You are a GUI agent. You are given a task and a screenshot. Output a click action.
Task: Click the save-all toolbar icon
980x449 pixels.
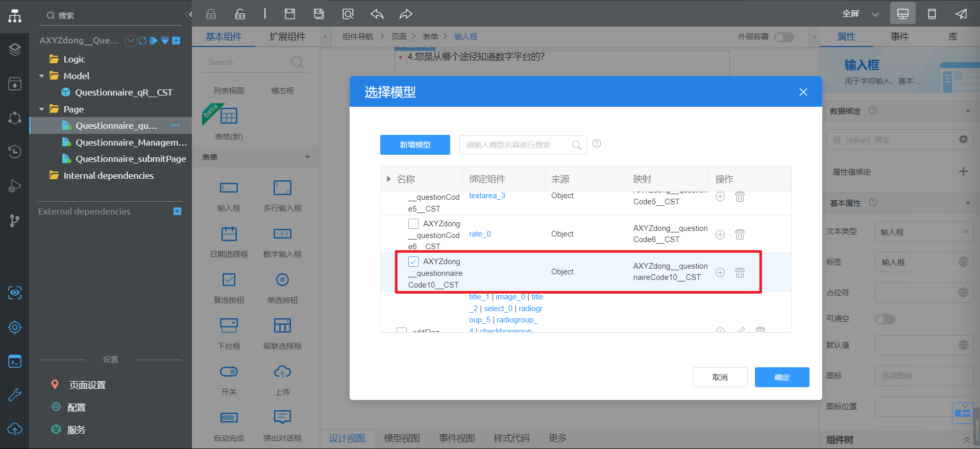(x=319, y=14)
